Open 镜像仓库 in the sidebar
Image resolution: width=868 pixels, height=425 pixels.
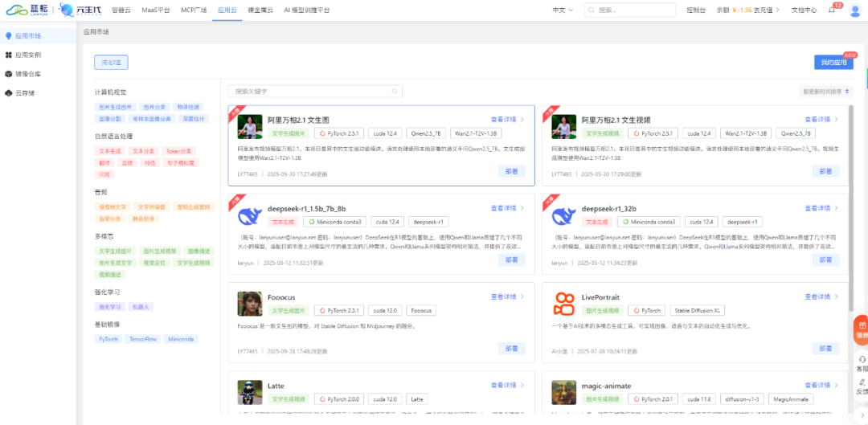39,74
